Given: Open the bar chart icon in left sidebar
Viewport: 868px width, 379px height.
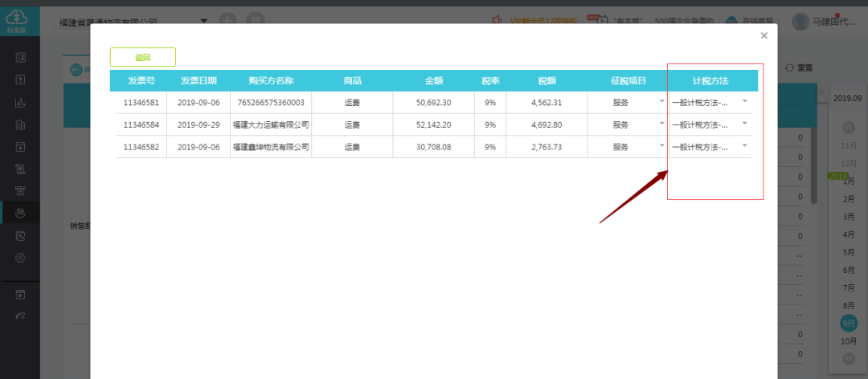Looking at the screenshot, I should tap(21, 102).
